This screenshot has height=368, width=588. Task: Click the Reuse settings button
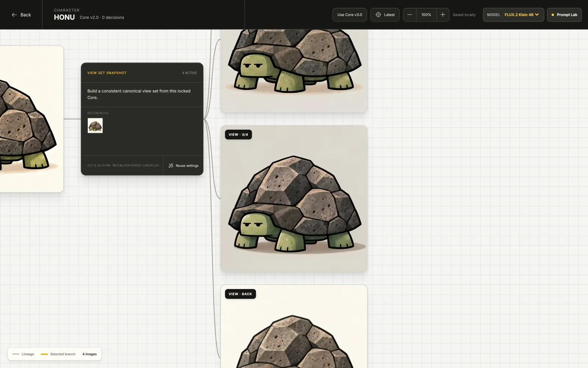click(x=183, y=166)
